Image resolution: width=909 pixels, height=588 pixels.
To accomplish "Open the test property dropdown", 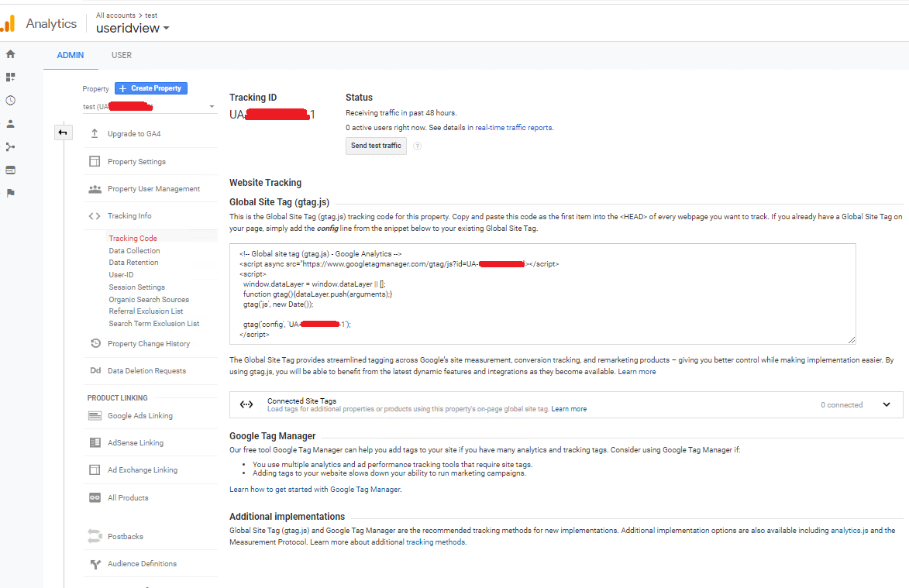I will tap(150, 107).
